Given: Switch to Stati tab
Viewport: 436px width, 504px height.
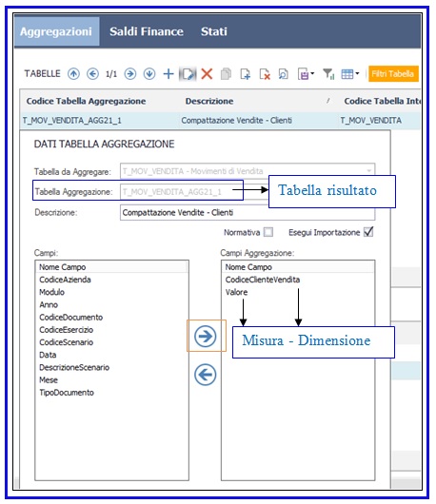Looking at the screenshot, I should click(x=214, y=31).
